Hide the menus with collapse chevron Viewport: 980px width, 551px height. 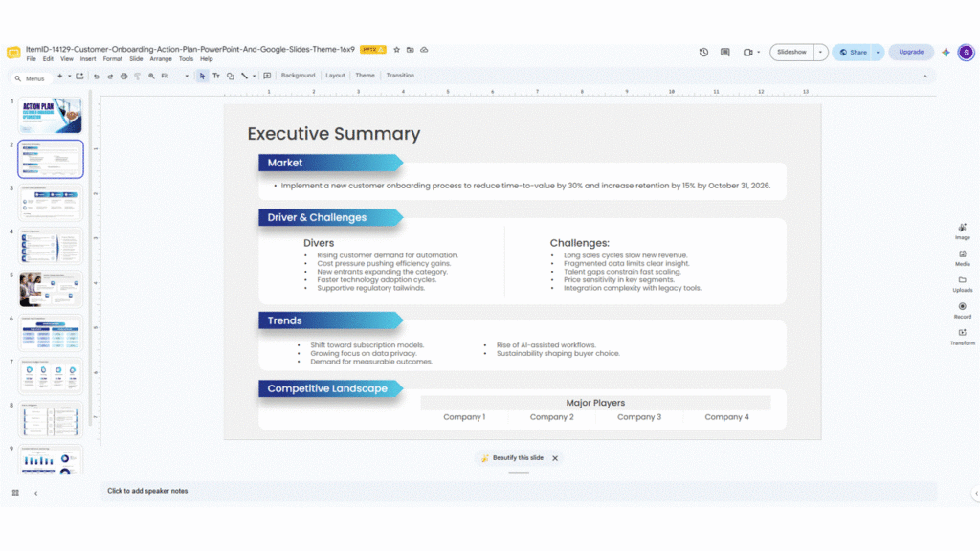(925, 77)
